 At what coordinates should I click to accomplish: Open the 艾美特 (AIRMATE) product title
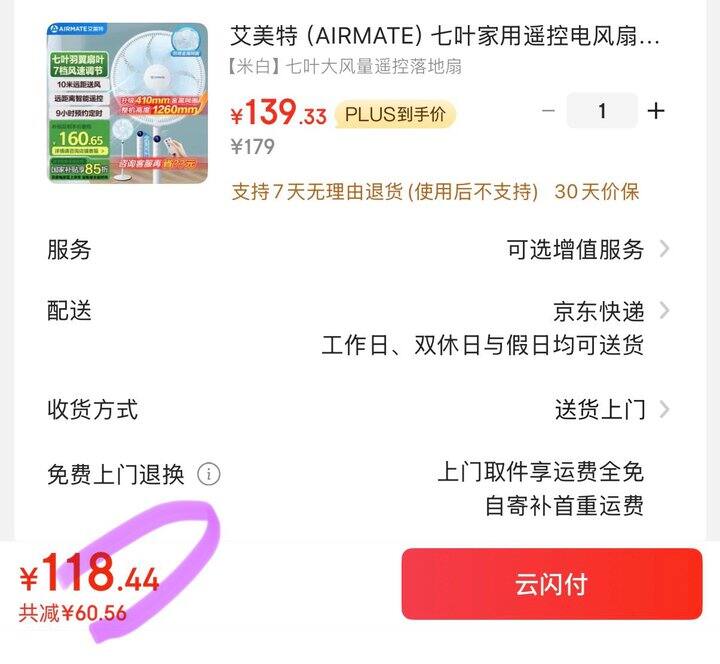pyautogui.click(x=444, y=36)
